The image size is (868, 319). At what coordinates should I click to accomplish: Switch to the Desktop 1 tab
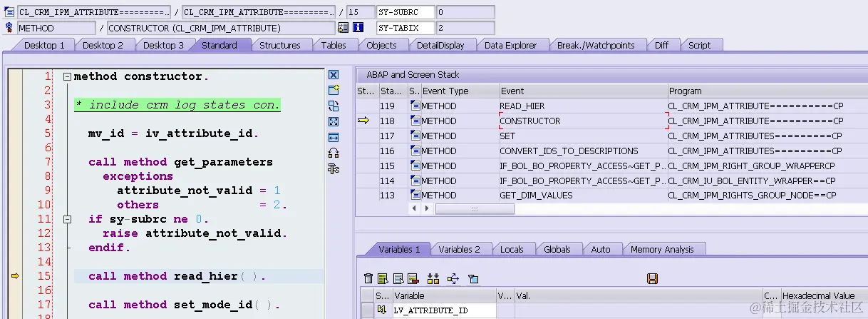coord(44,45)
